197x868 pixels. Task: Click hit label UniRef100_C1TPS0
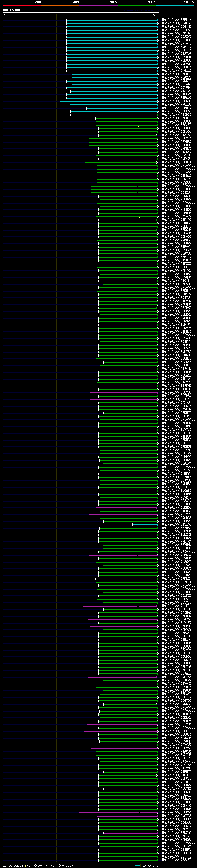177,396
